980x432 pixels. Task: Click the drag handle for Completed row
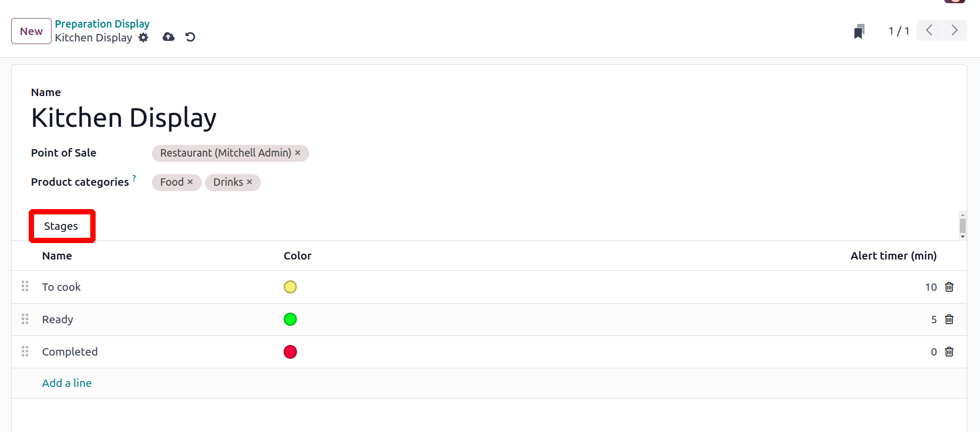[x=25, y=351]
